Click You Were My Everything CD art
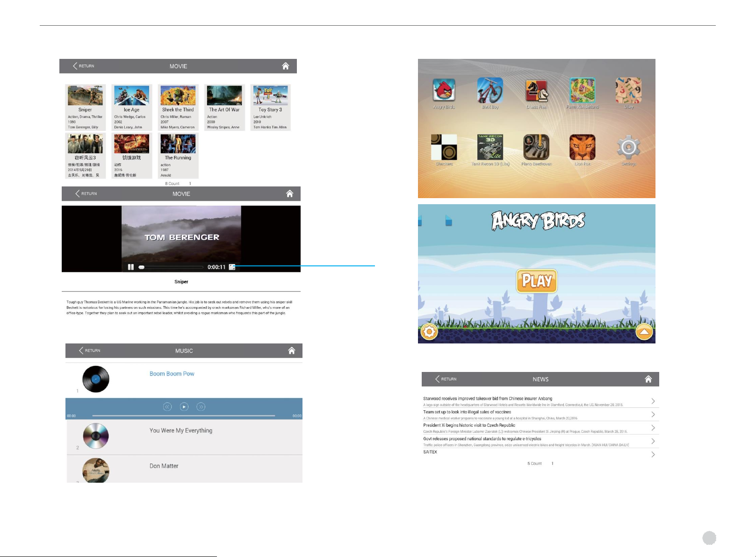Image resolution: width=756 pixels, height=557 pixels. (x=96, y=436)
